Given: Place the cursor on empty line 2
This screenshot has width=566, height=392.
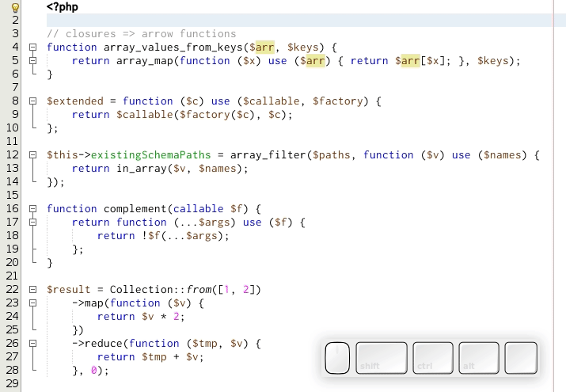Looking at the screenshot, I should point(237,21).
